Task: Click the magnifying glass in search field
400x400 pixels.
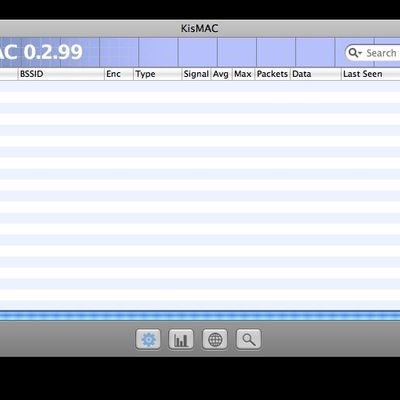Action: (352, 53)
